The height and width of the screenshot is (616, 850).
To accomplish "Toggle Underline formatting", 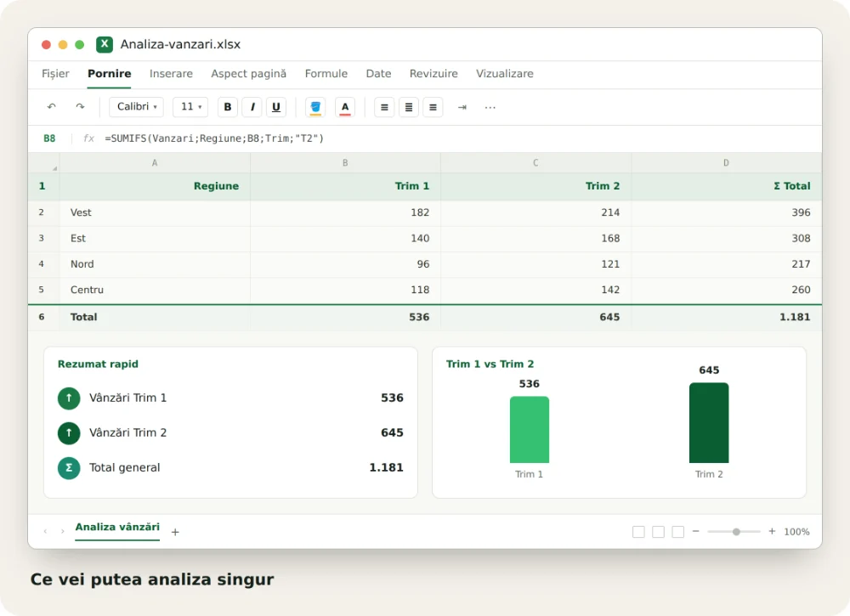I will tap(276, 107).
